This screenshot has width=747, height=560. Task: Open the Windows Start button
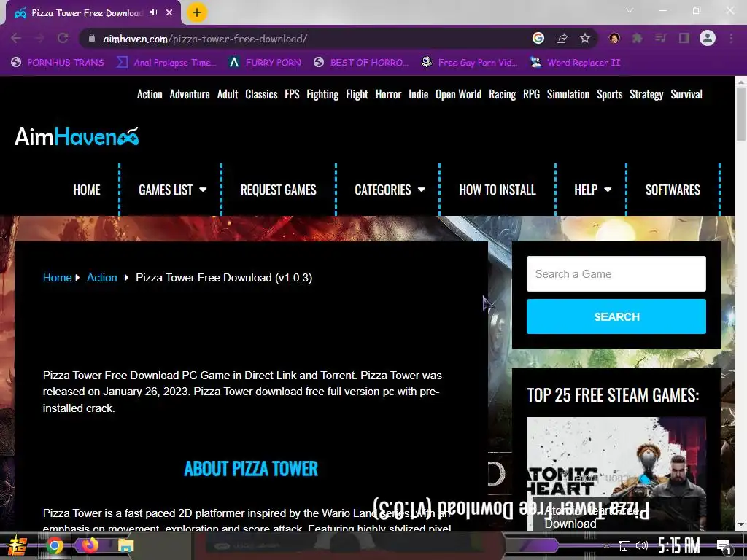[x=18, y=545]
